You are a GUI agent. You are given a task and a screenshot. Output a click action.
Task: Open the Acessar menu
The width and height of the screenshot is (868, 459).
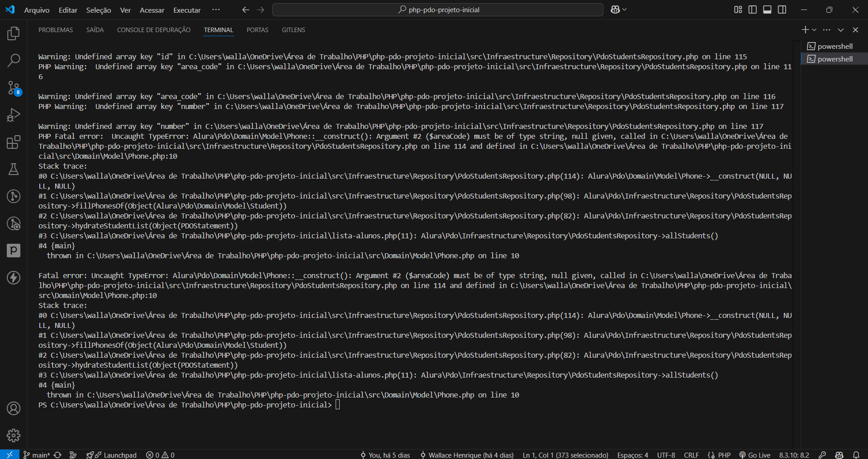click(152, 10)
